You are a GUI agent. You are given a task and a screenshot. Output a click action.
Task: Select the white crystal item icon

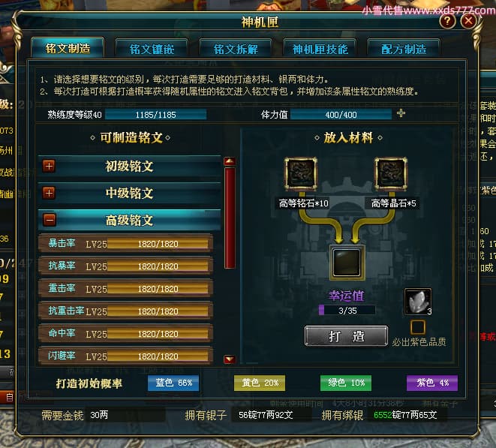pyautogui.click(x=418, y=302)
